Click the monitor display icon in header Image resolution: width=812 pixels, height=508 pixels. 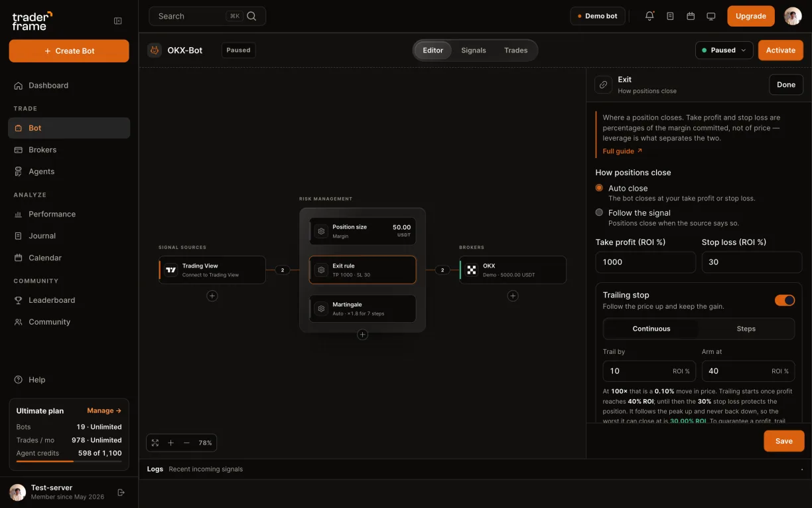711,16
